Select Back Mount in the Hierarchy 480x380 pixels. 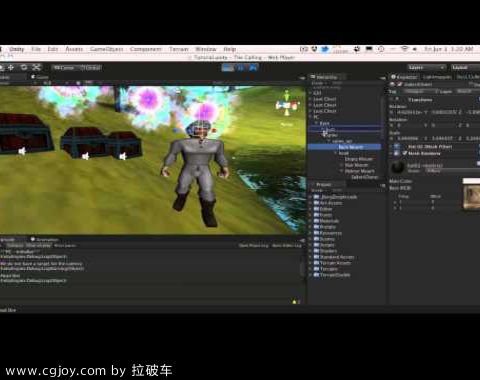tap(344, 147)
